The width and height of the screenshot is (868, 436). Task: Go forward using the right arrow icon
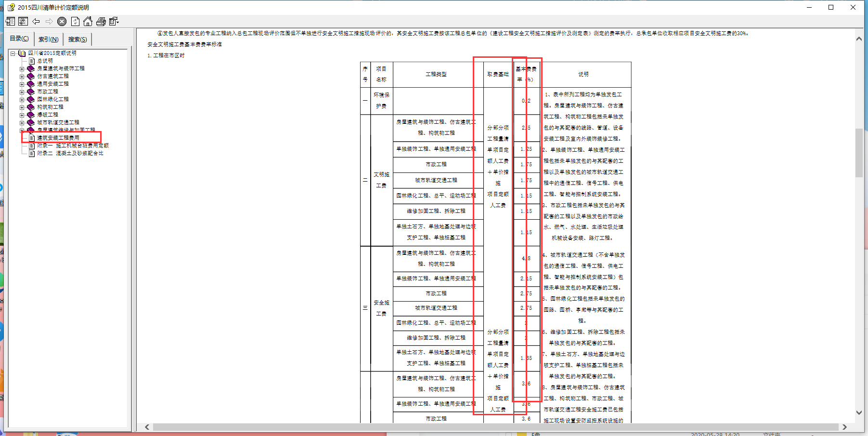tap(49, 21)
